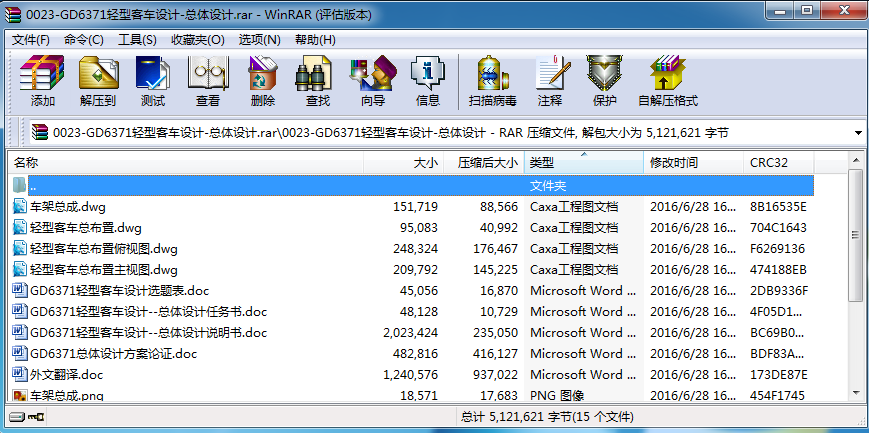Select file GD6371轻型客车设计--总体设计说明书.doc
This screenshot has width=869, height=433.
coord(149,333)
